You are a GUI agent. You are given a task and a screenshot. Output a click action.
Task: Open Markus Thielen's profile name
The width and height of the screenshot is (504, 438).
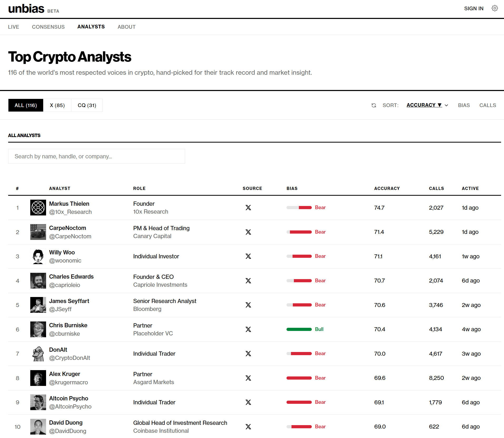point(69,204)
